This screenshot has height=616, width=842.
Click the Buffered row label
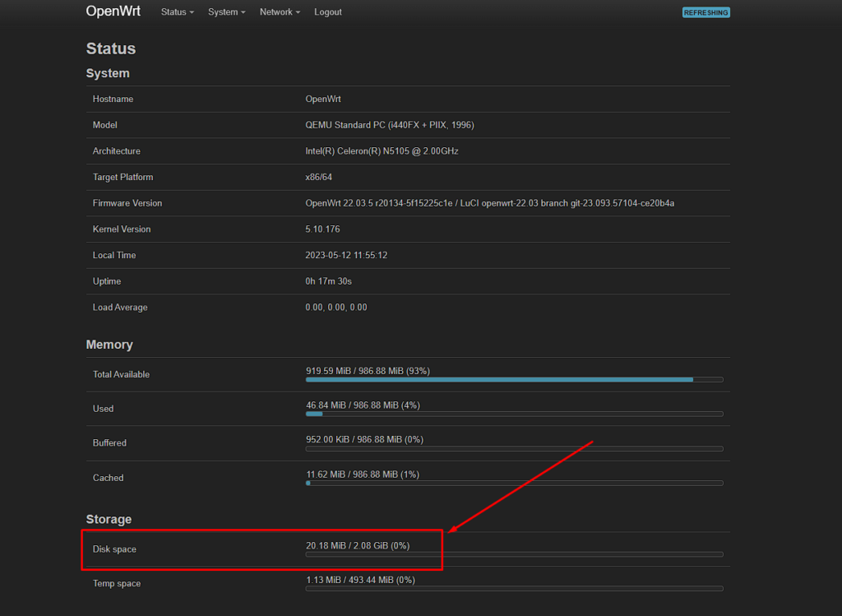[x=109, y=443]
